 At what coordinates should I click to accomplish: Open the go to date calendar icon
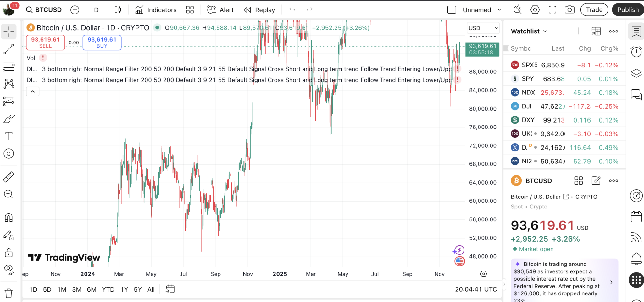pyautogui.click(x=170, y=289)
